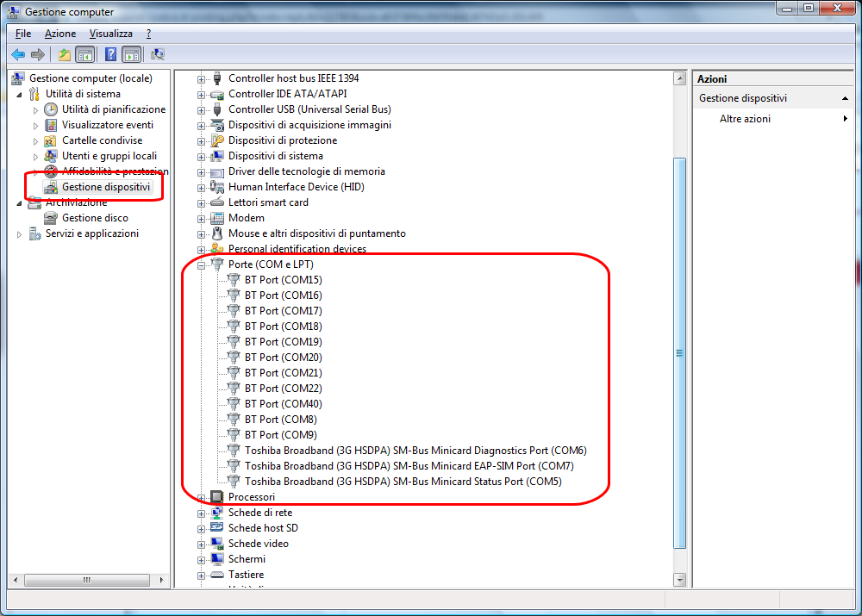Click the Up one level folder icon

pyautogui.click(x=65, y=54)
